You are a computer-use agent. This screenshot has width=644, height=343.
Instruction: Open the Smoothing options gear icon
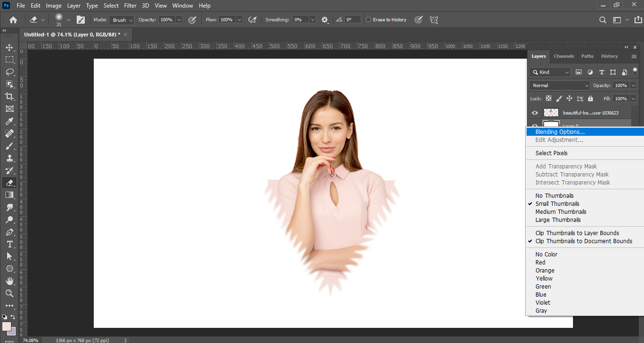coord(325,20)
